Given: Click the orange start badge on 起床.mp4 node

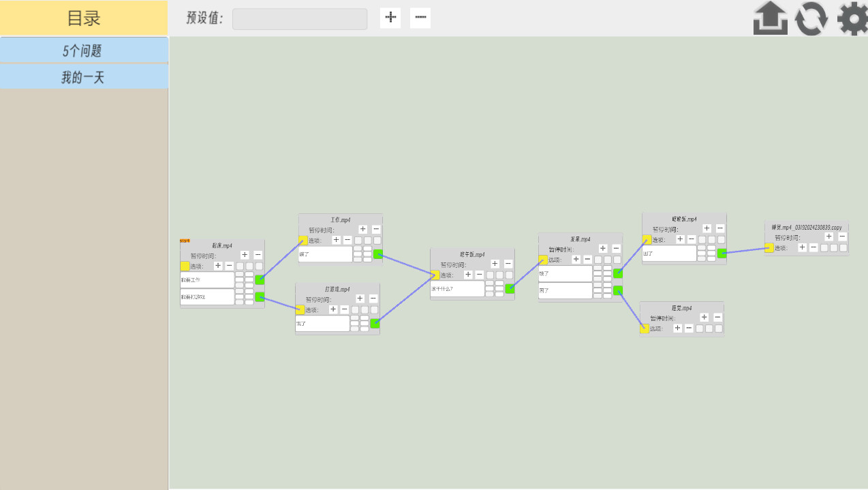Looking at the screenshot, I should coord(184,242).
